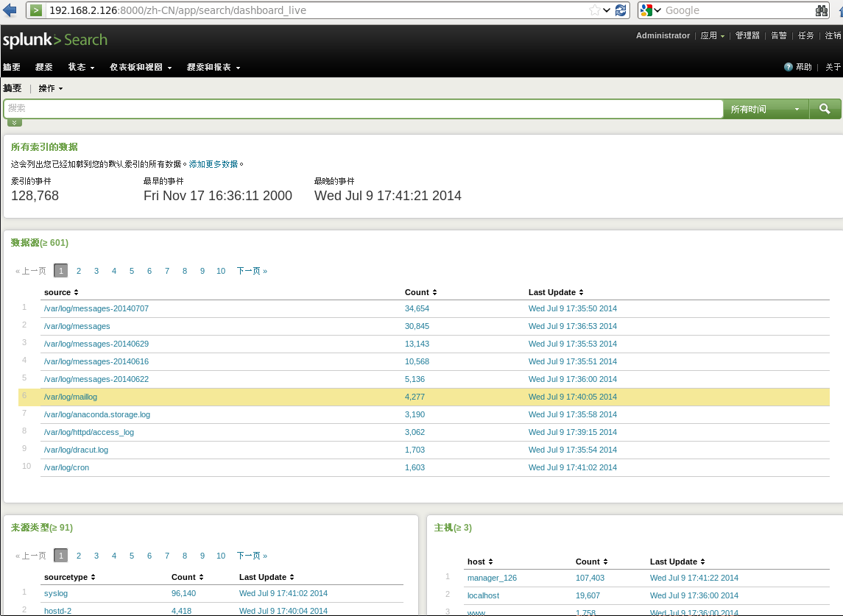Bookmark page with the star icon
The width and height of the screenshot is (843, 616).
pos(595,10)
